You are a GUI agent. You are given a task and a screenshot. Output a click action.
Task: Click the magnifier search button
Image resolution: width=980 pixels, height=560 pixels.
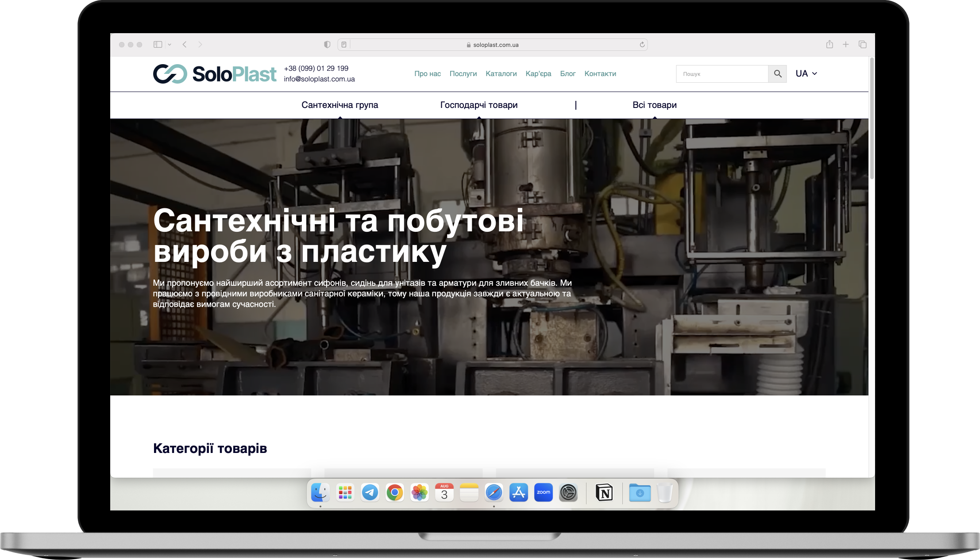777,74
